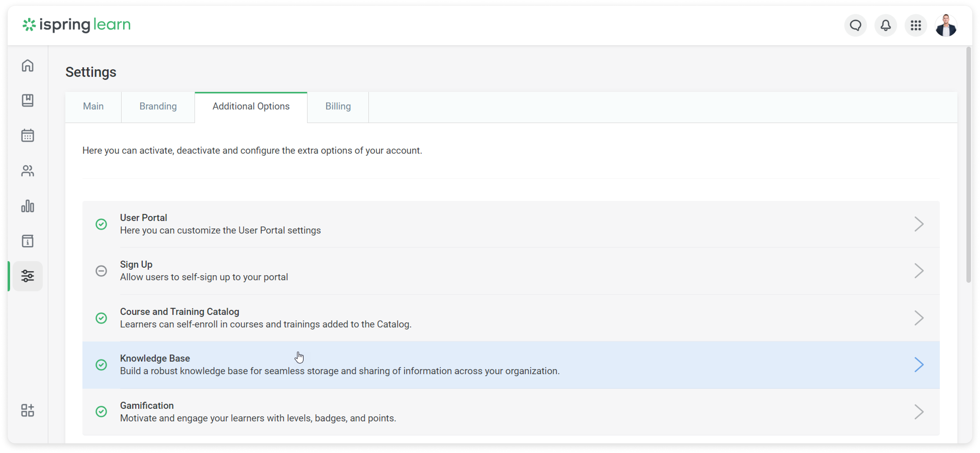The height and width of the screenshot is (453, 980).
Task: Switch to the Billing tab
Action: point(337,106)
